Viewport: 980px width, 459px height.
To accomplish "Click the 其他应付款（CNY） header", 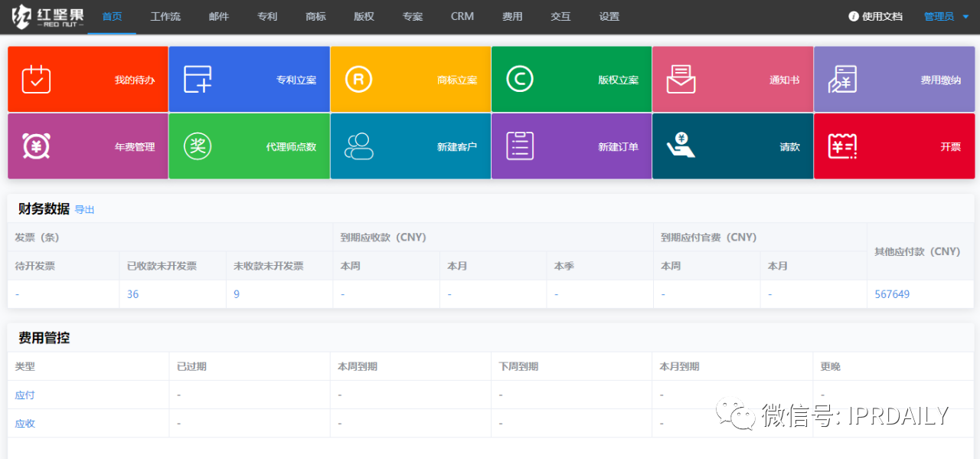I will coord(917,251).
